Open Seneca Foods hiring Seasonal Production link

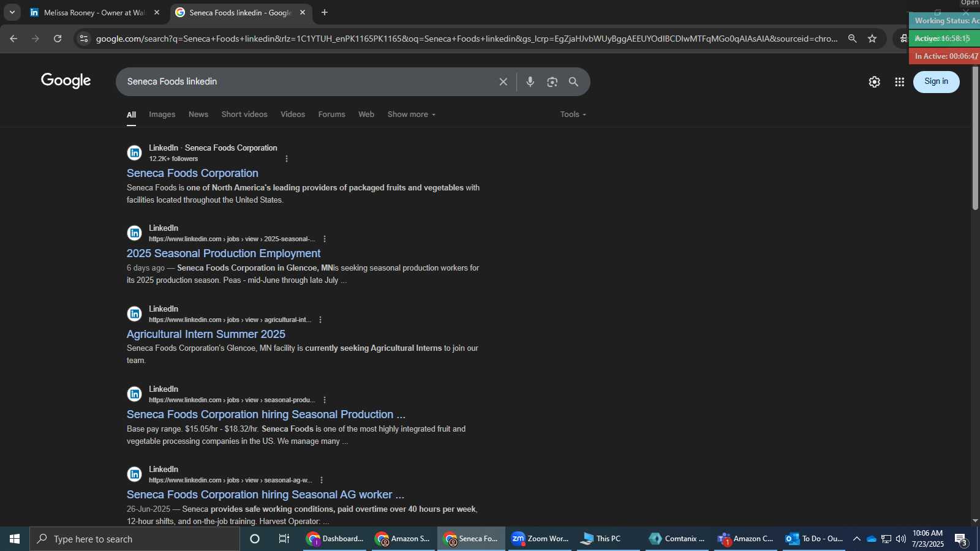pyautogui.click(x=266, y=414)
